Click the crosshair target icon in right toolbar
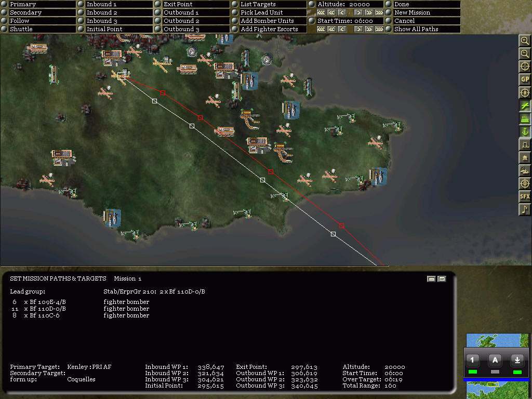The width and height of the screenshot is (532, 399). (525, 66)
